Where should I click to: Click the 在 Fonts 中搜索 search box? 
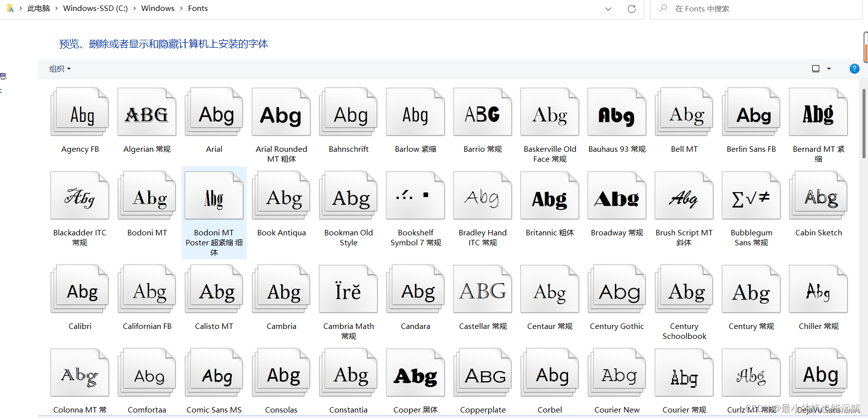(x=756, y=9)
